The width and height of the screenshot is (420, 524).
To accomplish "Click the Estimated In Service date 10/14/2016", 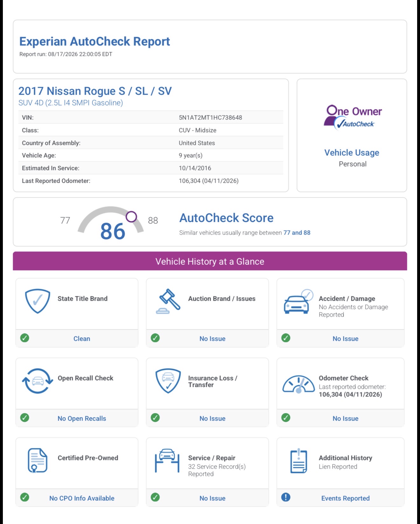I will click(195, 168).
